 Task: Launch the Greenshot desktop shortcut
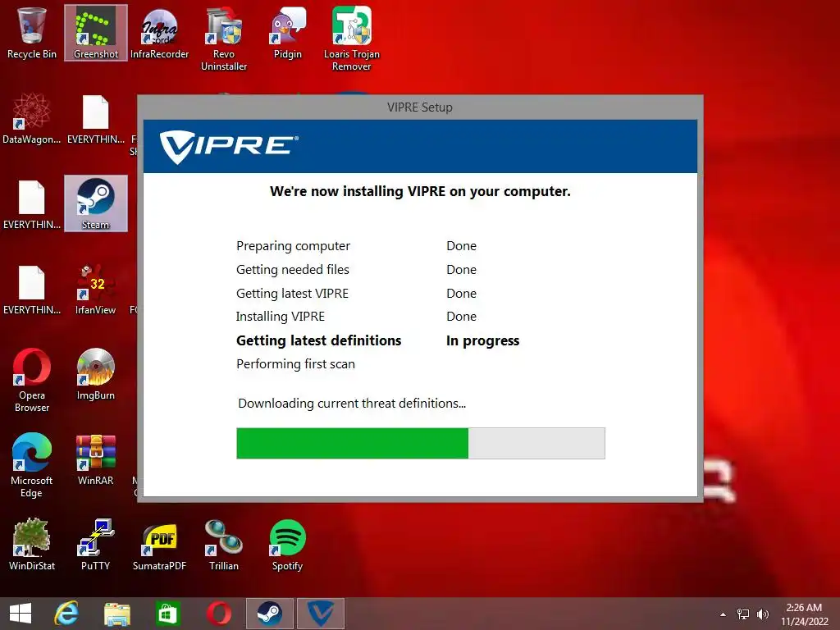point(96,33)
